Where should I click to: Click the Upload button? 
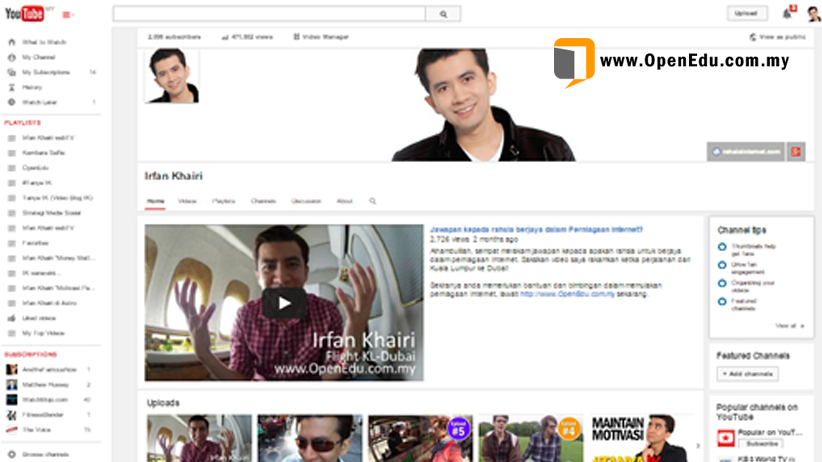tap(747, 13)
